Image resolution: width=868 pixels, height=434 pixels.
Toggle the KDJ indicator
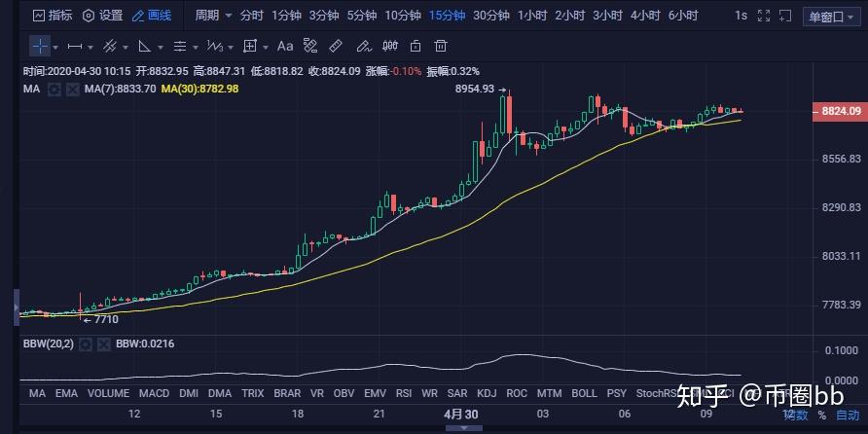pos(488,393)
